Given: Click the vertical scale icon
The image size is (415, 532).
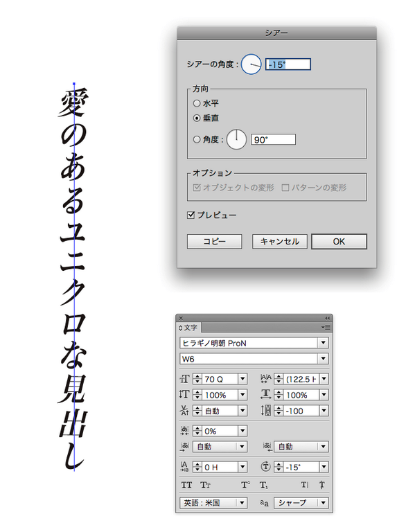Looking at the screenshot, I should (184, 395).
